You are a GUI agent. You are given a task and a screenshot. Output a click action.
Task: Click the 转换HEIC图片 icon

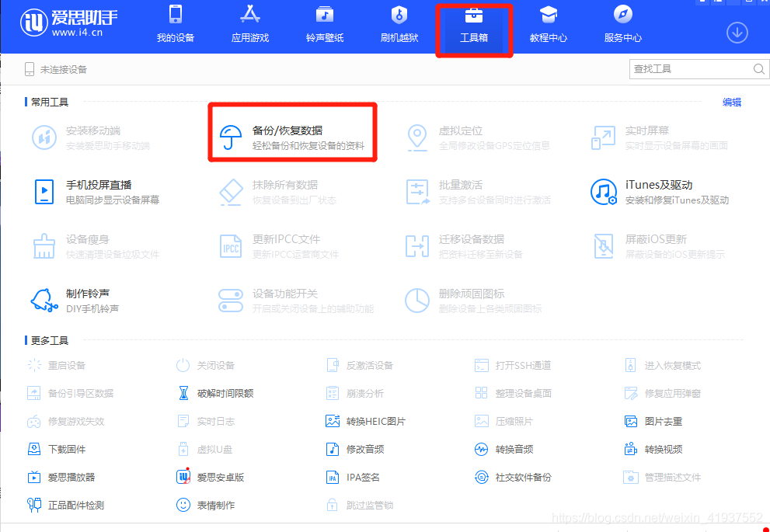pos(333,422)
